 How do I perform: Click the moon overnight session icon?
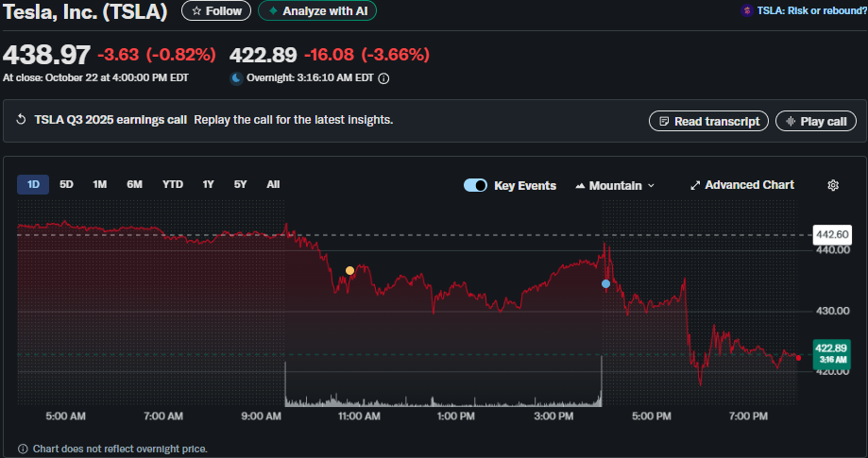point(236,79)
